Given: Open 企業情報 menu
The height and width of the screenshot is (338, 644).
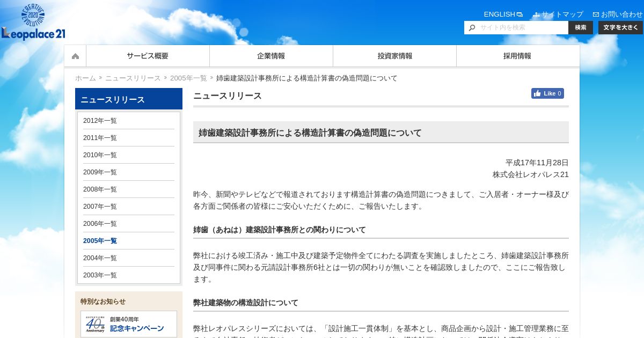Looking at the screenshot, I should tap(271, 56).
